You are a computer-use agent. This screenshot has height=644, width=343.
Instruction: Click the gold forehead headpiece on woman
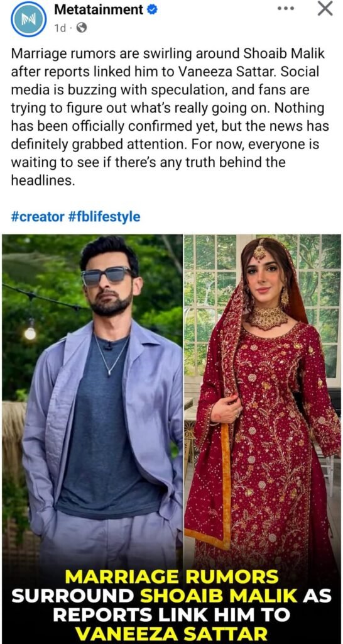coord(259,250)
